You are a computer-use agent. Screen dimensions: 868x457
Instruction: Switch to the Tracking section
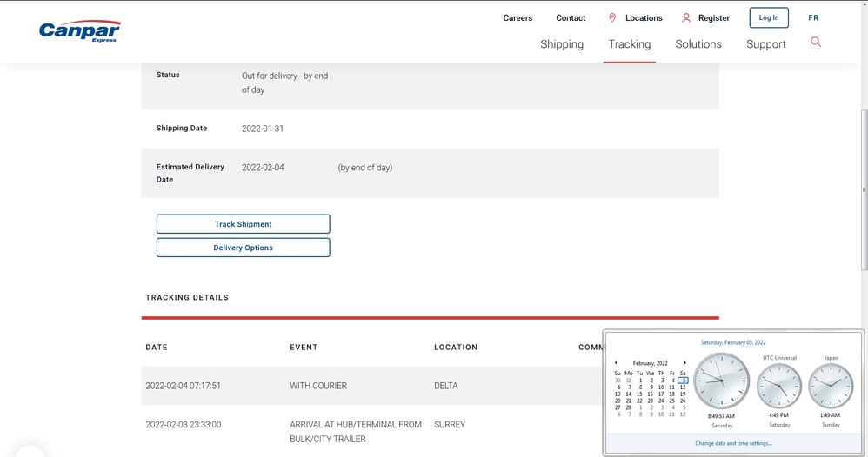pyautogui.click(x=630, y=44)
